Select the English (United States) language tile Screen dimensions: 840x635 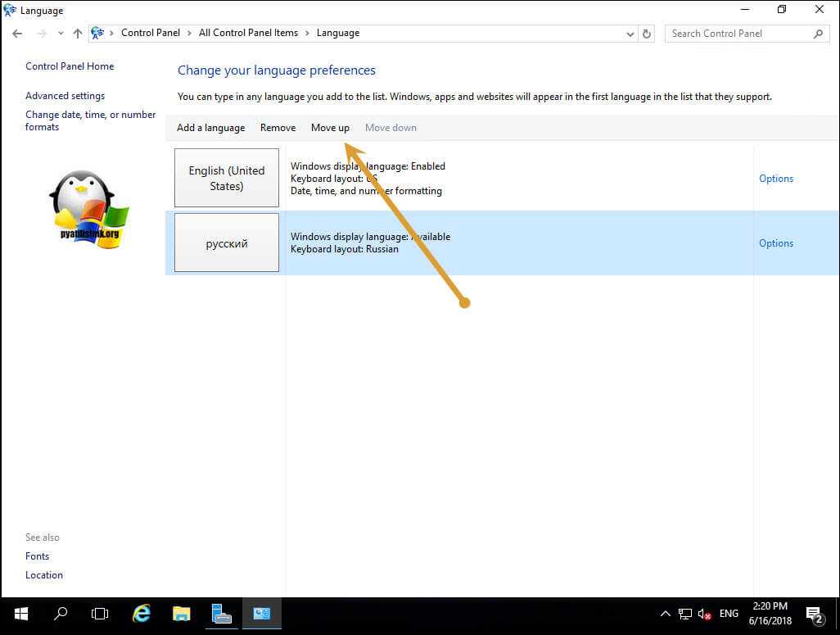227,178
